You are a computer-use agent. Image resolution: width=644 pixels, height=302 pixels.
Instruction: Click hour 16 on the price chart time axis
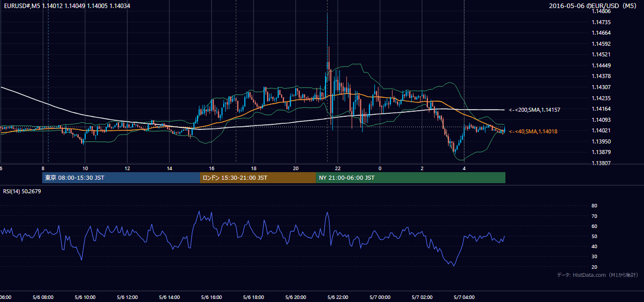[x=212, y=168]
